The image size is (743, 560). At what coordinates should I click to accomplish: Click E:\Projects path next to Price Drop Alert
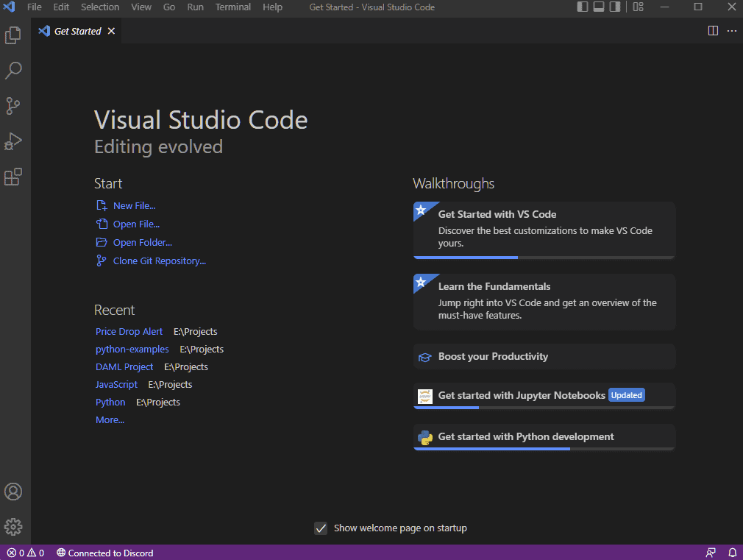click(195, 331)
